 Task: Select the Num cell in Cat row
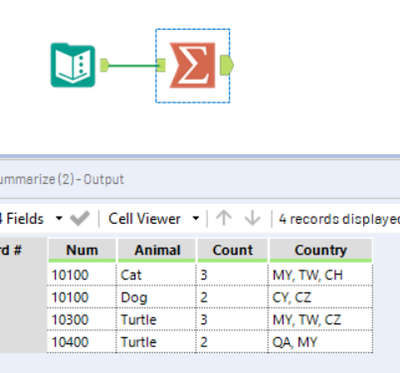coord(82,275)
